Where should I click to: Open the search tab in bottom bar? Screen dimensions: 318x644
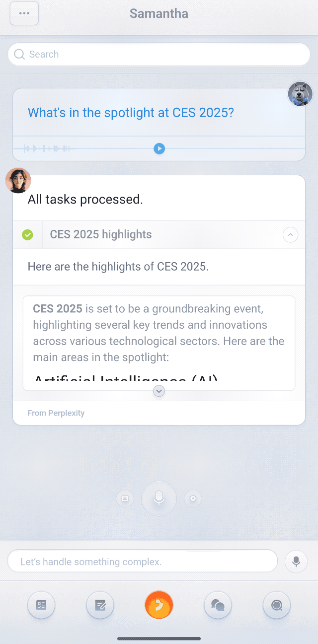point(277,605)
